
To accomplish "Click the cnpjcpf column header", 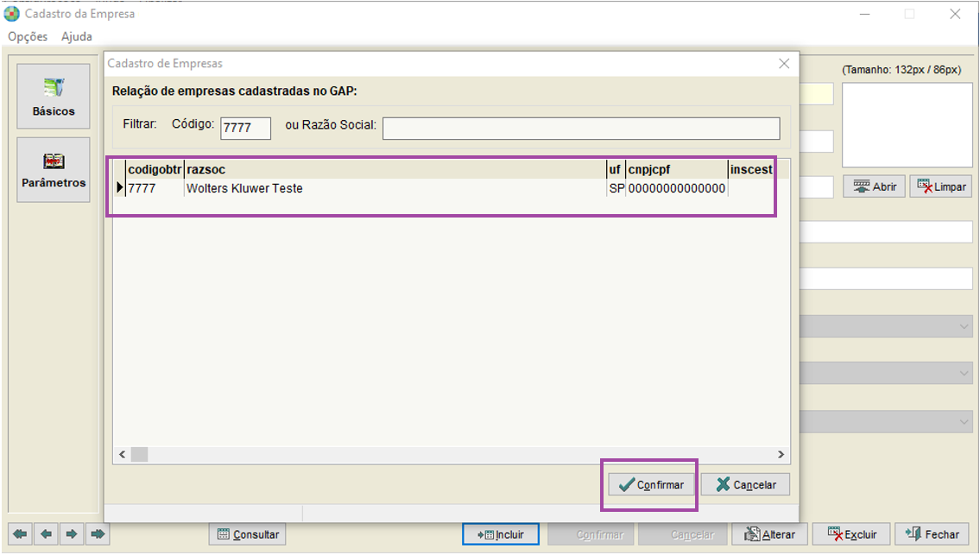I will point(677,169).
